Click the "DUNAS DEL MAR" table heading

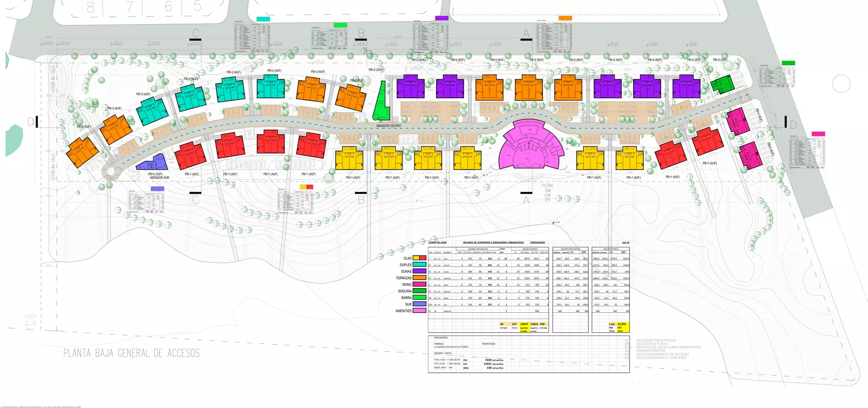437,243
